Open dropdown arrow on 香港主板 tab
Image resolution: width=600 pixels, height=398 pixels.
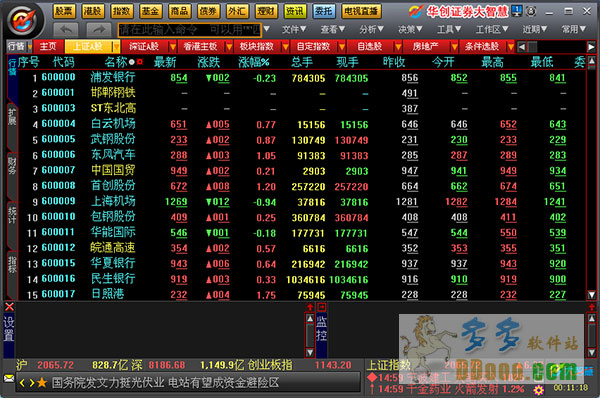pyautogui.click(x=229, y=47)
